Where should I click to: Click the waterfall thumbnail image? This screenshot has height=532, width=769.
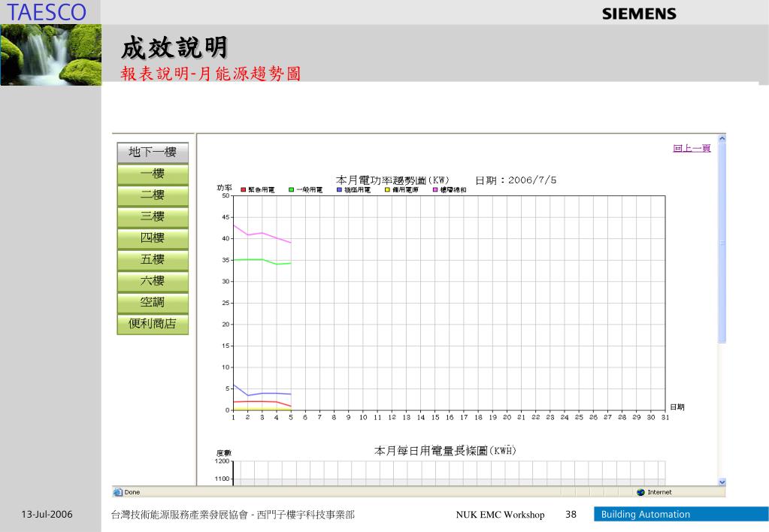(x=51, y=55)
